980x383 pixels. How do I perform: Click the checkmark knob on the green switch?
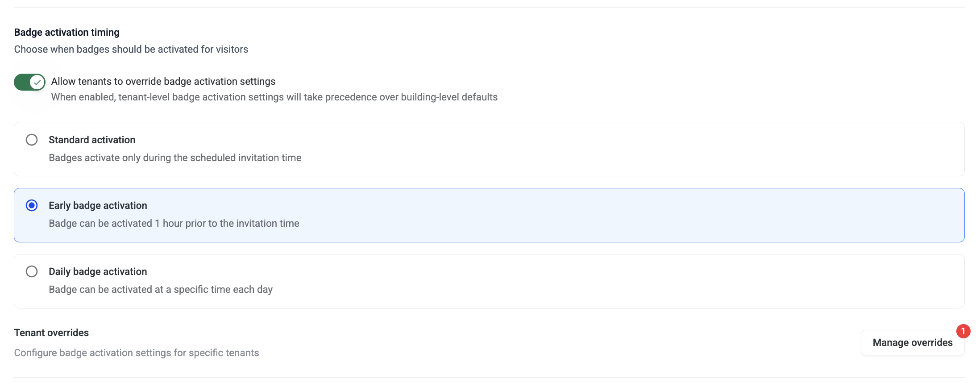(37, 82)
